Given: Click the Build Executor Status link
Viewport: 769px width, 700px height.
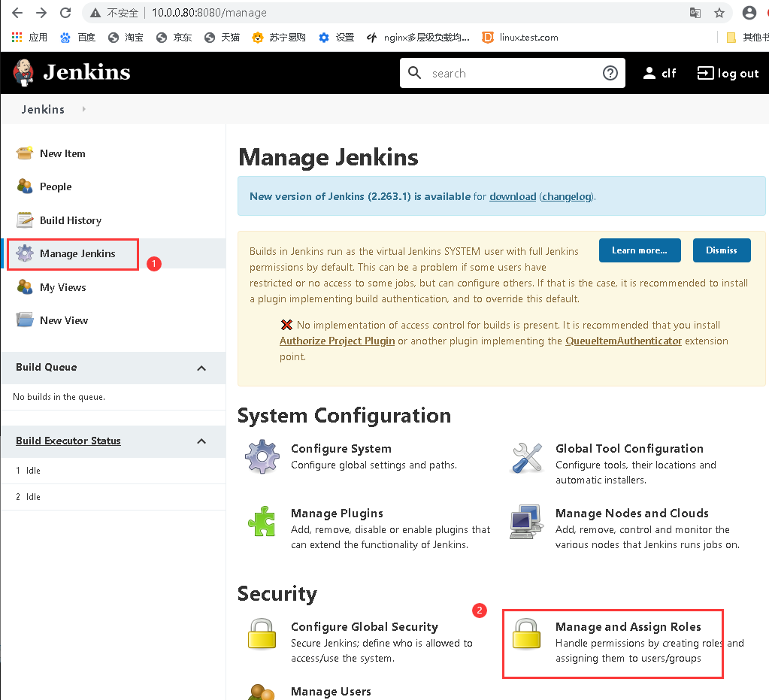Looking at the screenshot, I should coord(68,441).
